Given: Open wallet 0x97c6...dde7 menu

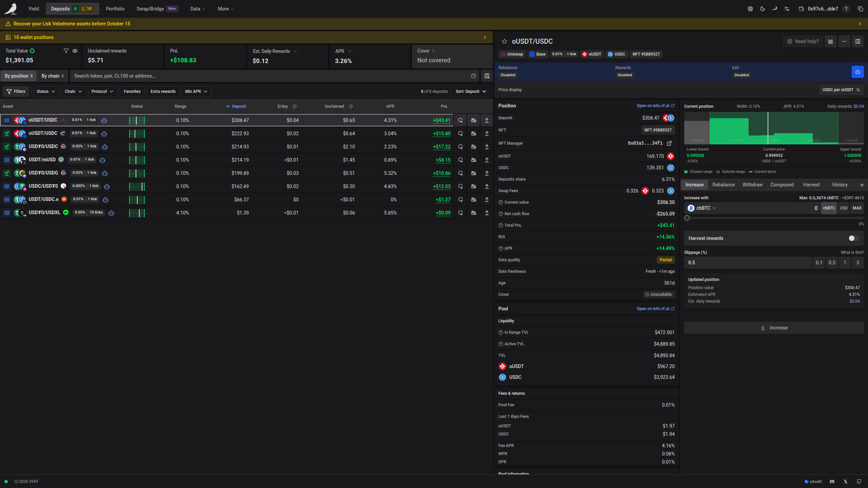Looking at the screenshot, I should click(818, 9).
